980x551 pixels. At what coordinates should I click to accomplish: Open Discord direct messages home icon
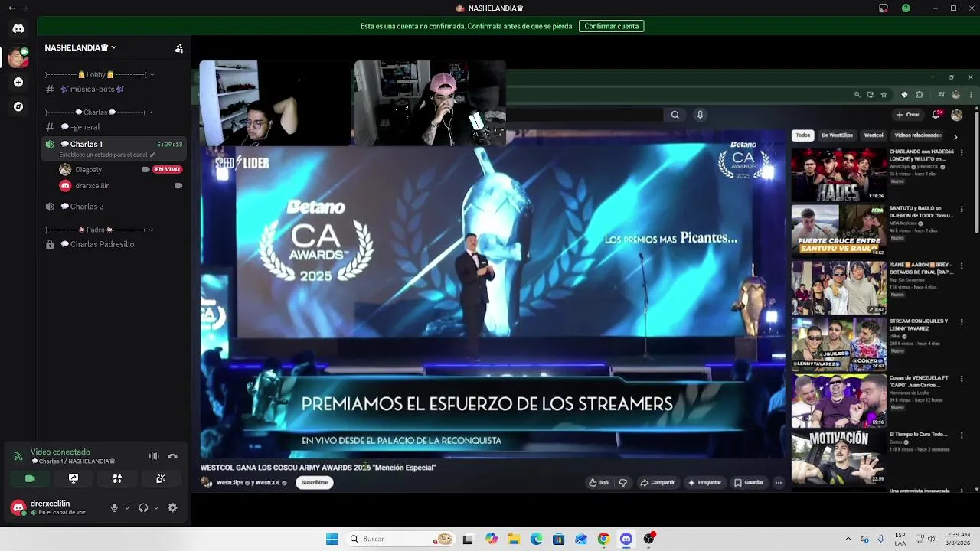tap(18, 28)
